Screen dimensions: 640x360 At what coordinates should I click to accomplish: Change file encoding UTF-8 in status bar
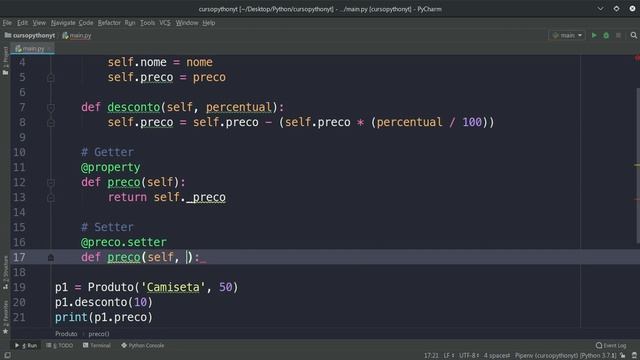(469, 356)
